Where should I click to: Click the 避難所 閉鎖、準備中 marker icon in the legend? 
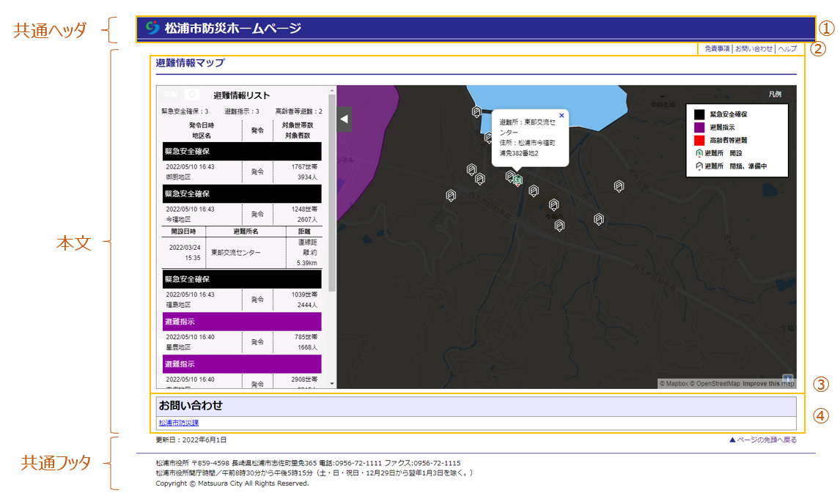pos(699,166)
